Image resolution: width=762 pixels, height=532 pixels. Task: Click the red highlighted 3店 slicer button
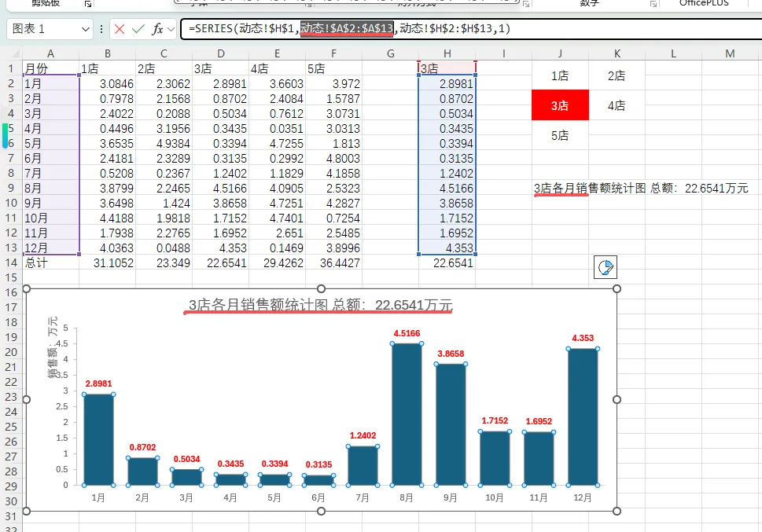(560, 105)
